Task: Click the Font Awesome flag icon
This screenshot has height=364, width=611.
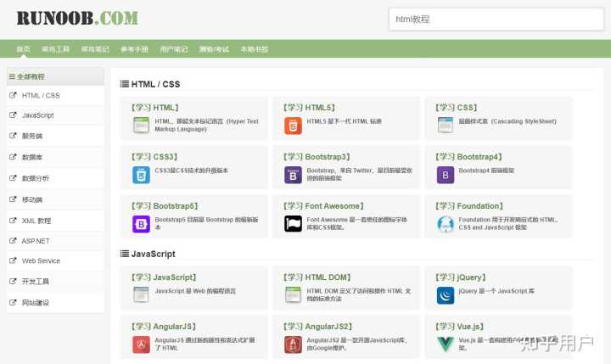Action: (x=293, y=224)
